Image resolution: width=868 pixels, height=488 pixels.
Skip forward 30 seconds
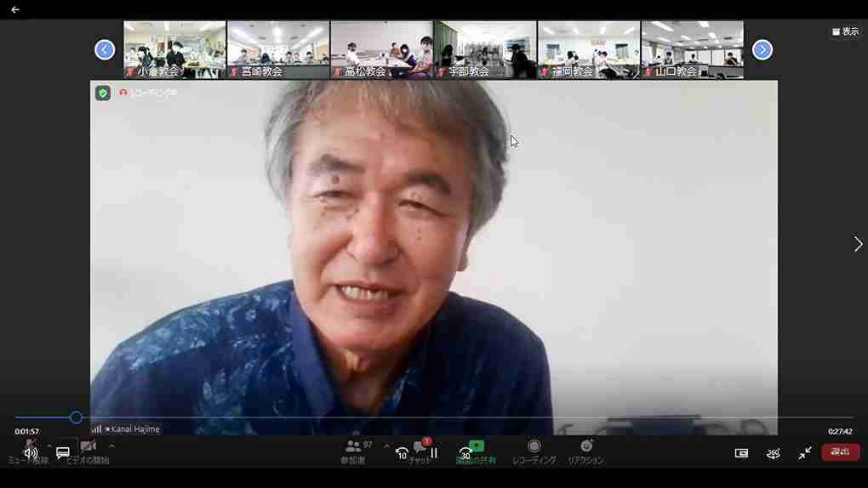tap(465, 454)
